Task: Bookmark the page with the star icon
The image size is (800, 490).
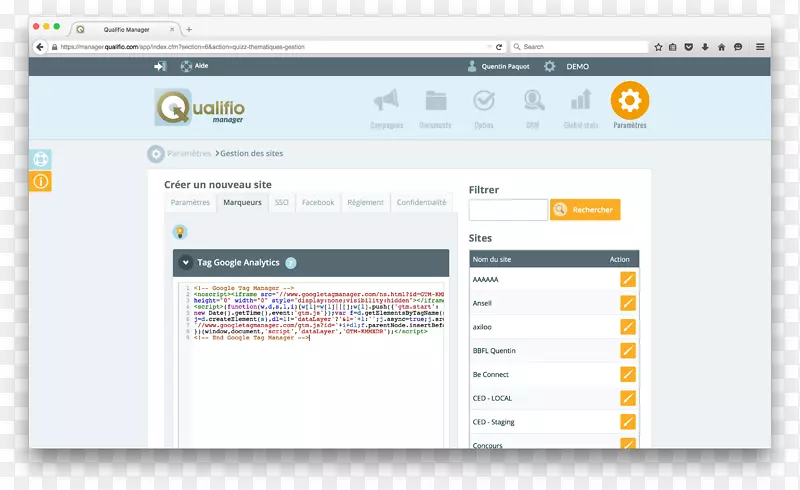Action: pos(658,47)
